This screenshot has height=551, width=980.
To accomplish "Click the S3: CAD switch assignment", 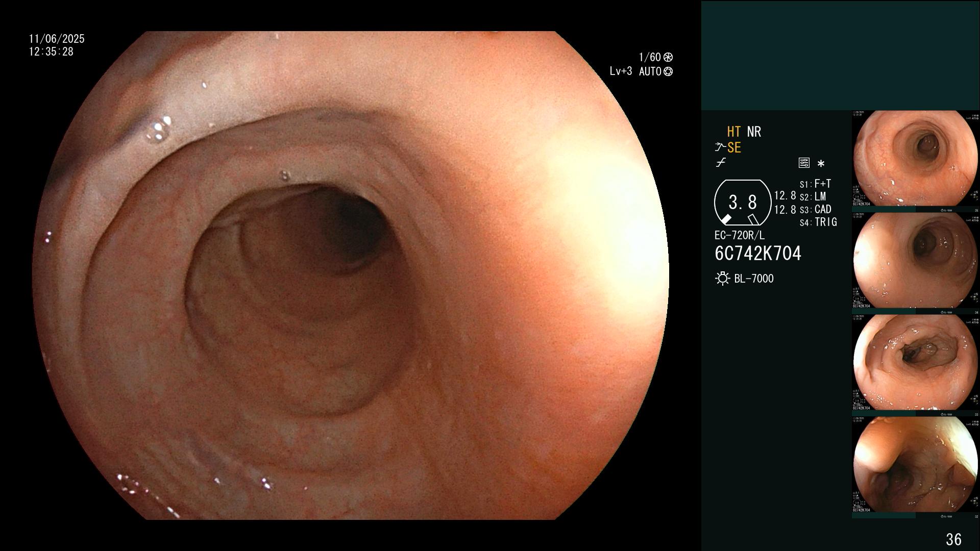I will (x=815, y=209).
